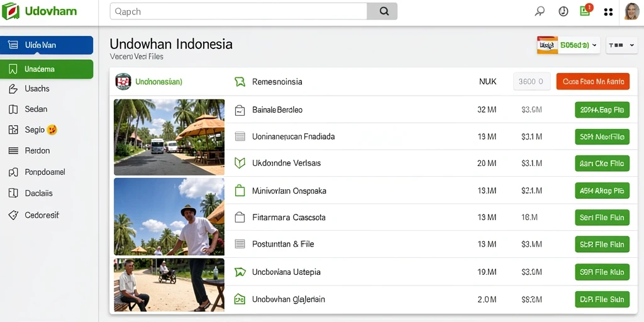The image size is (644, 322).
Task: Select the Firtarmara Csacsota file name
Action: [x=289, y=217]
